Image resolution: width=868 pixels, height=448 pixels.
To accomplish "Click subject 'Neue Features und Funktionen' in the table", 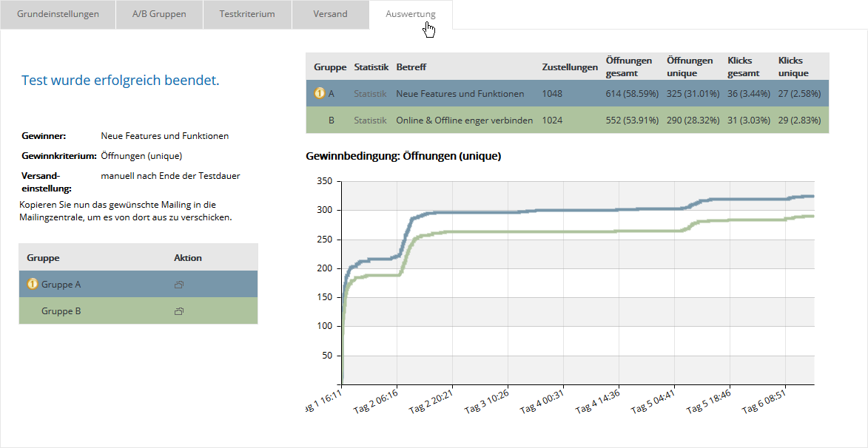I will [460, 94].
